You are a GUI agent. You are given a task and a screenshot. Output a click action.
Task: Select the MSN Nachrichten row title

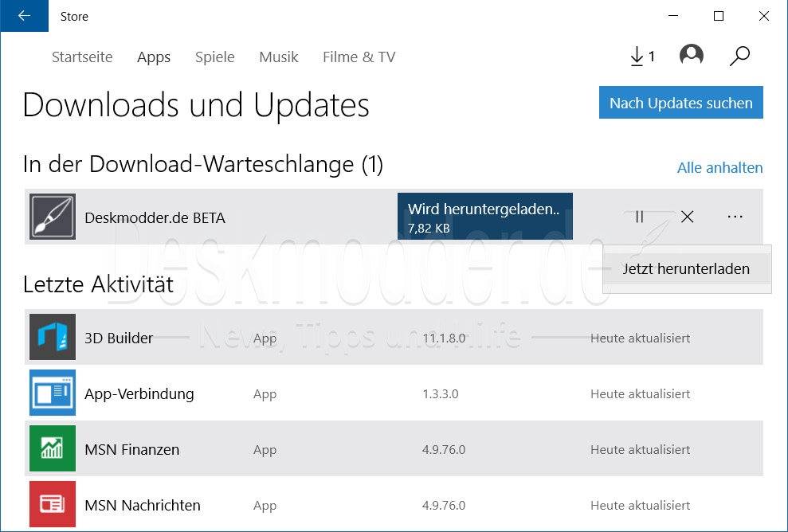(x=142, y=506)
